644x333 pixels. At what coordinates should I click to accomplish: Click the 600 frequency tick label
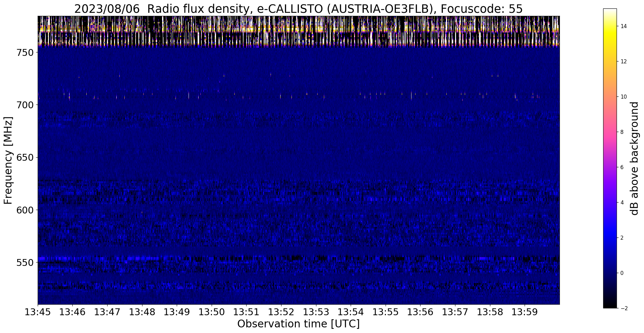point(25,210)
